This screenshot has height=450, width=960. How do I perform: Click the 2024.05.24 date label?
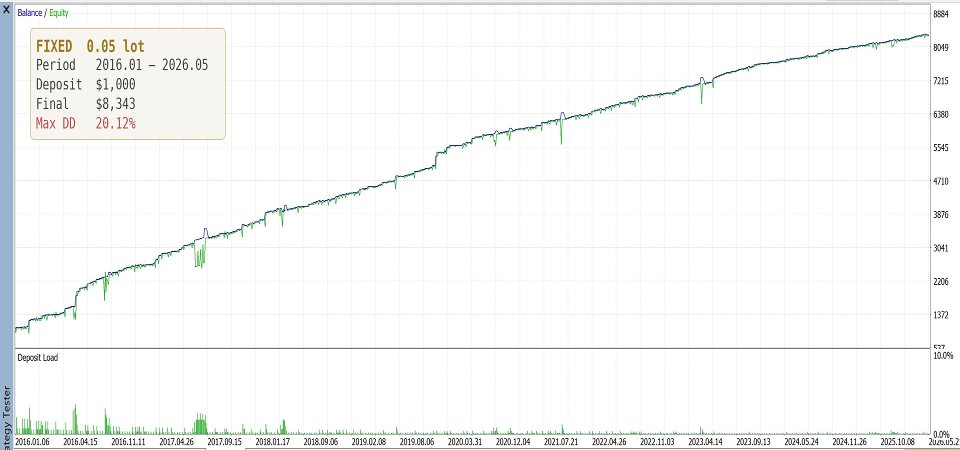click(x=801, y=442)
